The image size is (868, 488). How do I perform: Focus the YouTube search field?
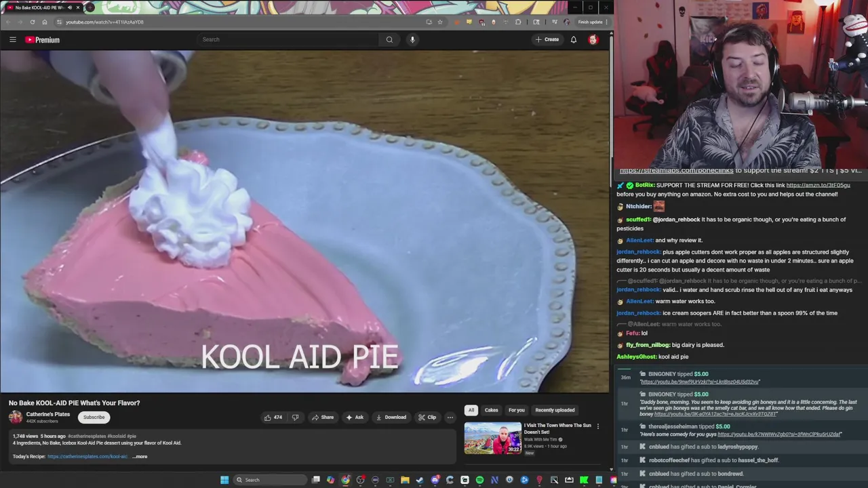[288, 39]
